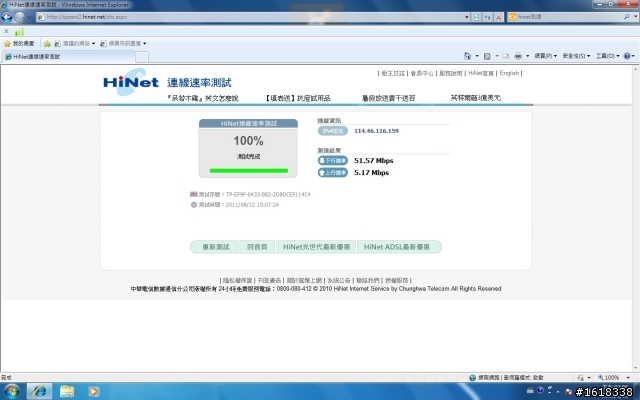The image size is (640, 400).
Task: Click the 5.17 Mbps upload result
Action: [371, 173]
